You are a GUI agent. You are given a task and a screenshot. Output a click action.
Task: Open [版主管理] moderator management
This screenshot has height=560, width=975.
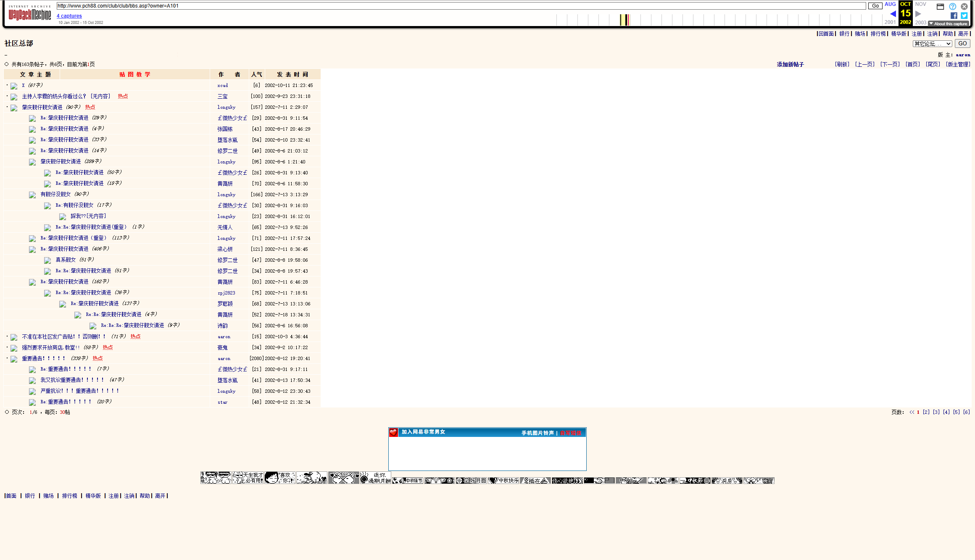[958, 64]
